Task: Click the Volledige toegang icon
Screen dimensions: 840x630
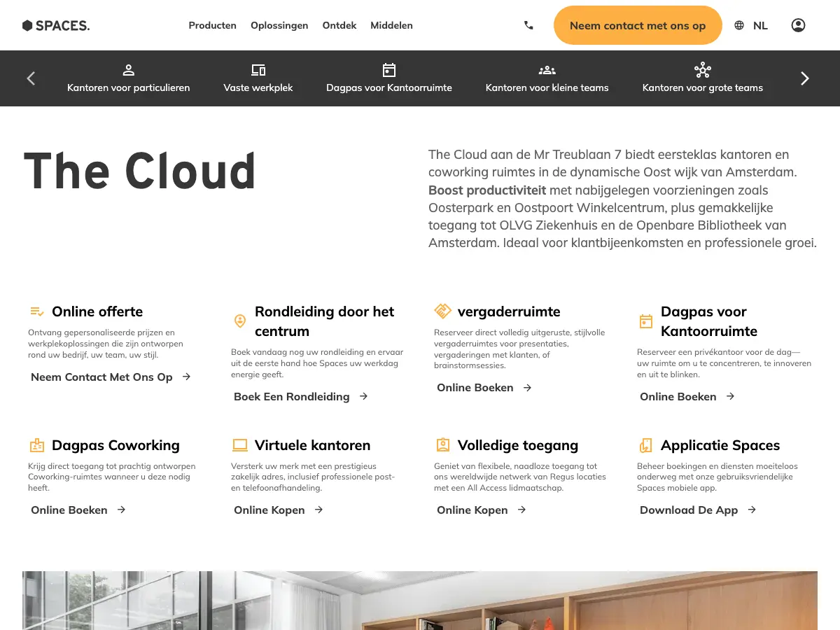Action: click(x=442, y=445)
